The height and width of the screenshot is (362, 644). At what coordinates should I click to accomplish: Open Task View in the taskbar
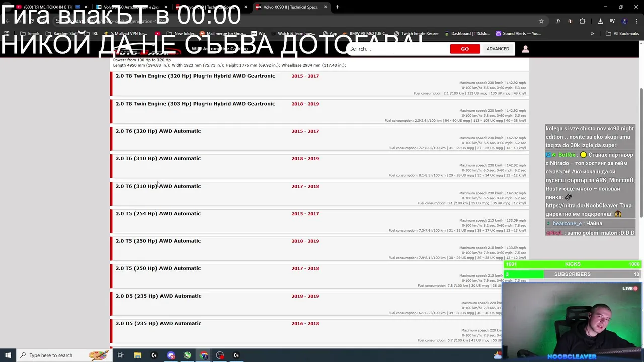coord(121,355)
